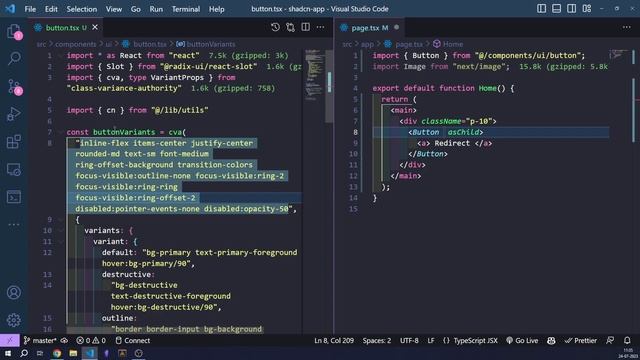Click the remote window indicator in status bar

(9, 340)
